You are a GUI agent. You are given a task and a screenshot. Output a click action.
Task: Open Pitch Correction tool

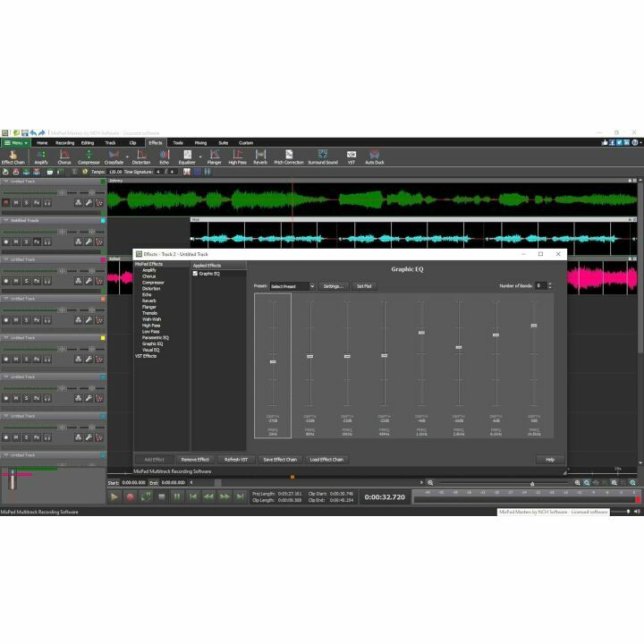tap(289, 157)
